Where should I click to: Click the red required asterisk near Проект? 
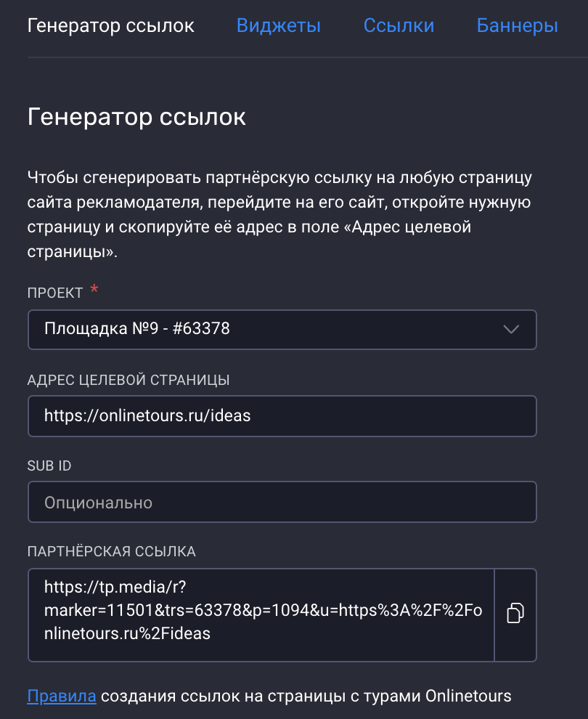coord(94,291)
